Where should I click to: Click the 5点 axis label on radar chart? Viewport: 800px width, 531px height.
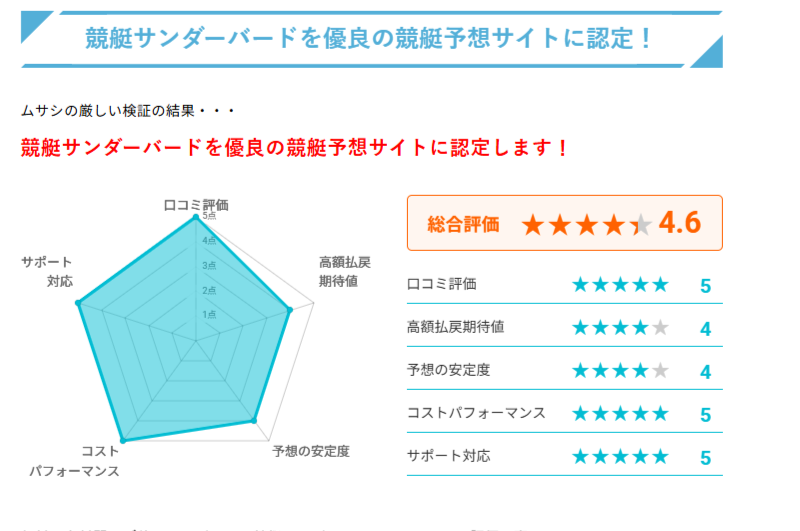209,216
